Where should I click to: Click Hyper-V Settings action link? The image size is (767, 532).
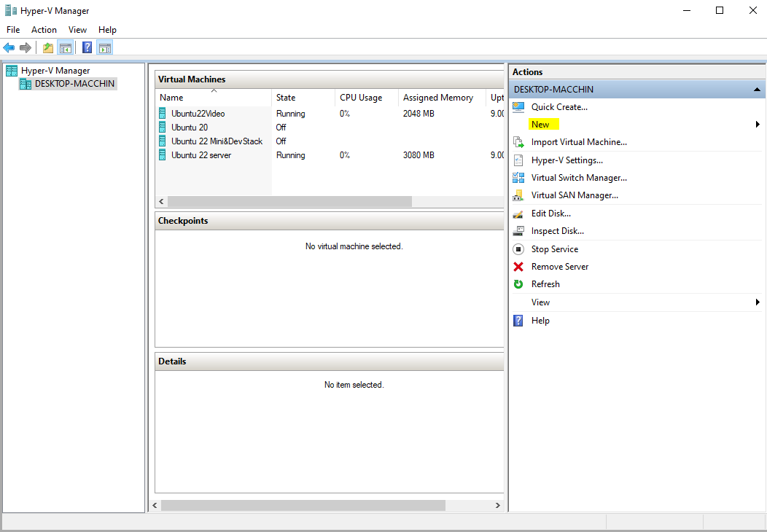[x=567, y=160]
